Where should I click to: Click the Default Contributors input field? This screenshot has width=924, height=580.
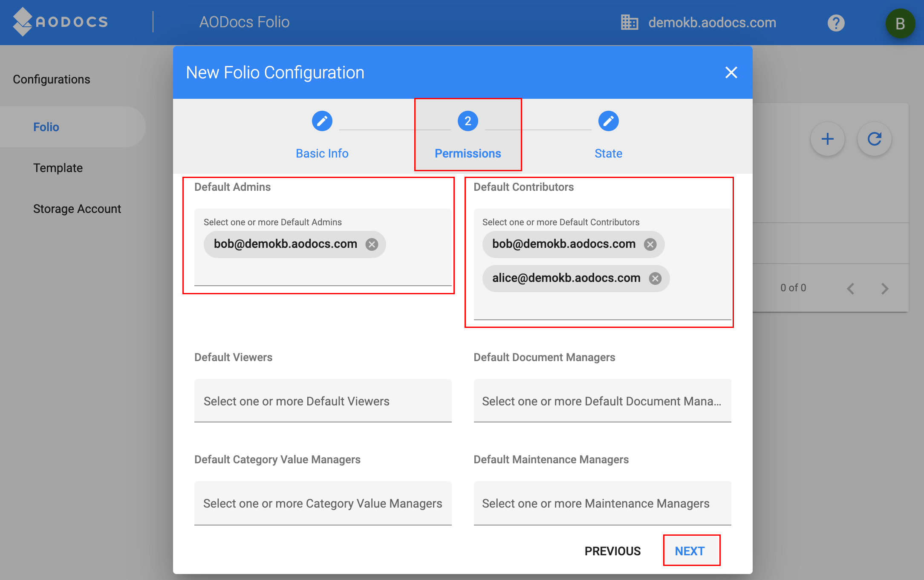(x=602, y=264)
